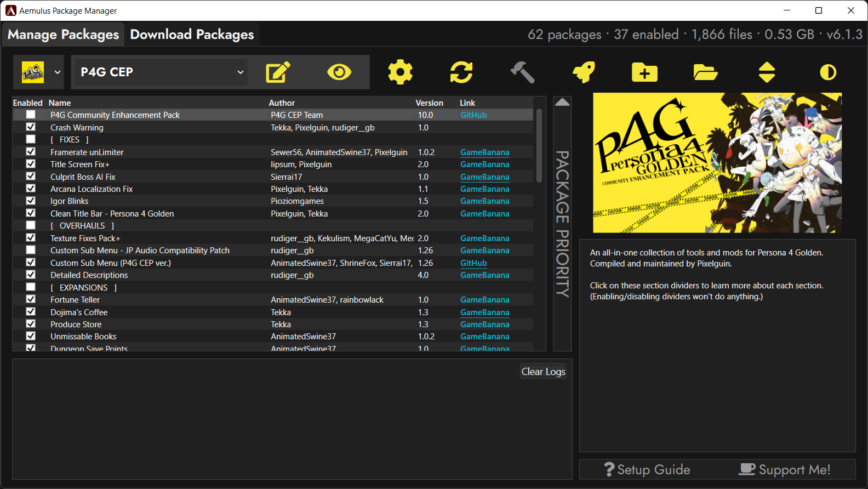Expand the P4G CEP loadout dropdown
This screenshot has width=868, height=489.
(240, 72)
